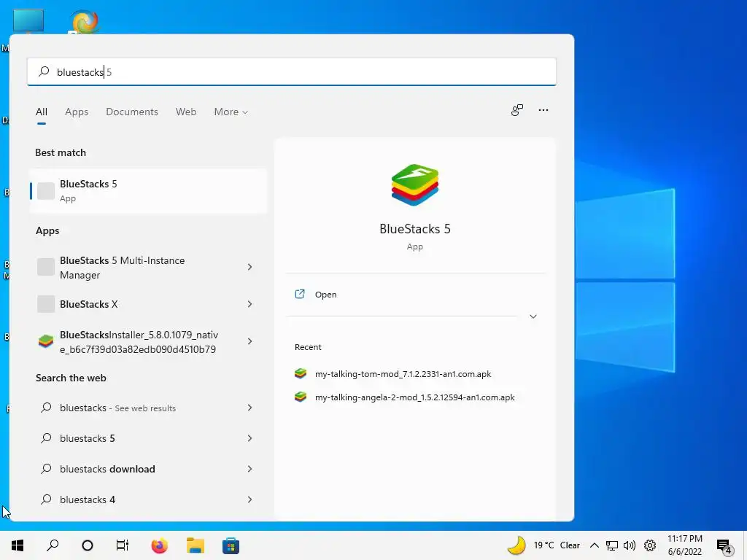747x560 pixels.
Task: Switch to the Apps search tab
Action: (x=77, y=112)
